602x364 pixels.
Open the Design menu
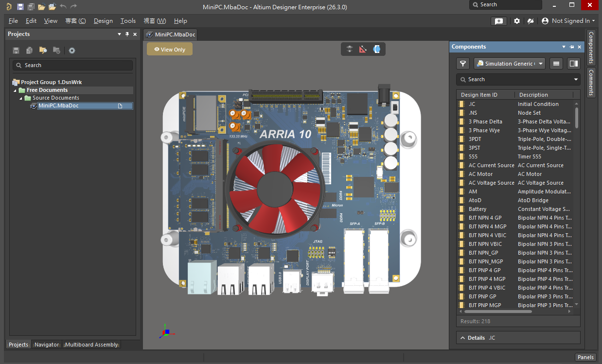coord(103,21)
